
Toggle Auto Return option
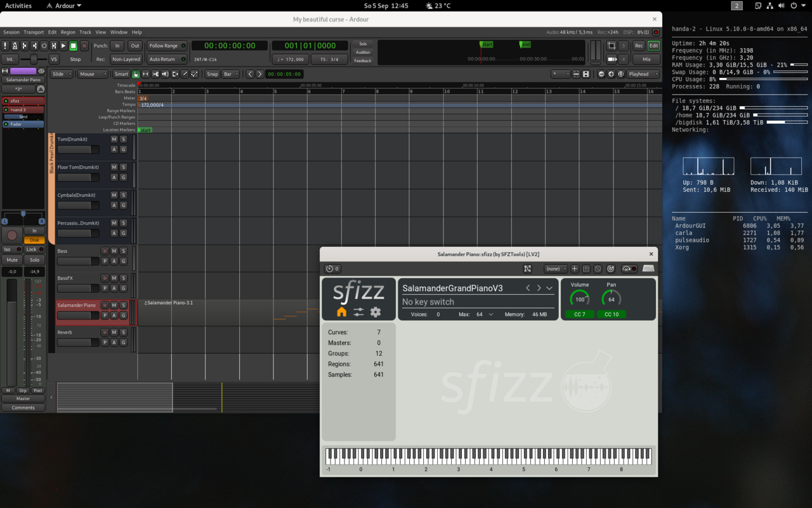point(167,59)
